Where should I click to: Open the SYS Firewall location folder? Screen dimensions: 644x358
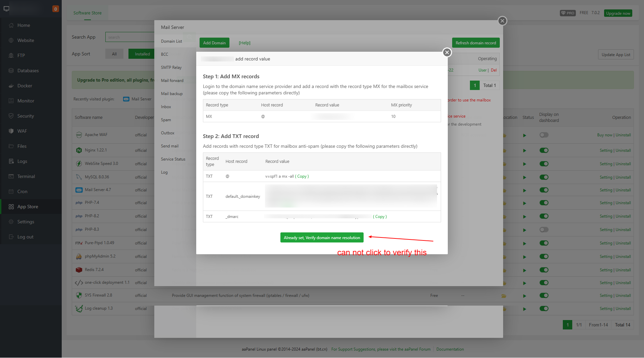504,296
